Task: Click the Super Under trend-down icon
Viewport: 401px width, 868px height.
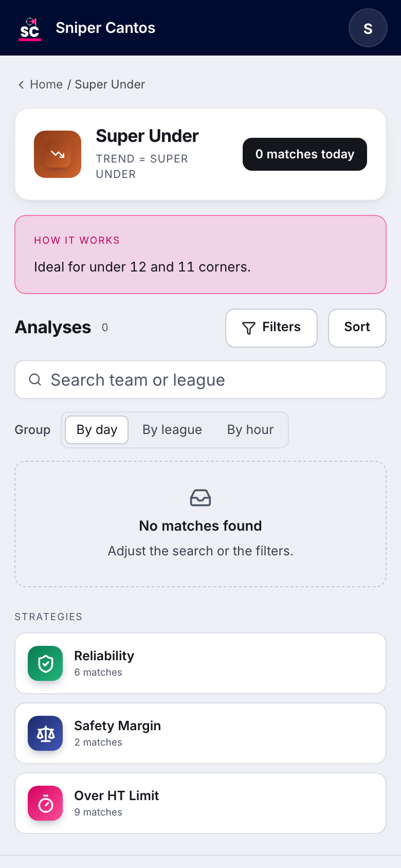Action: pos(58,154)
